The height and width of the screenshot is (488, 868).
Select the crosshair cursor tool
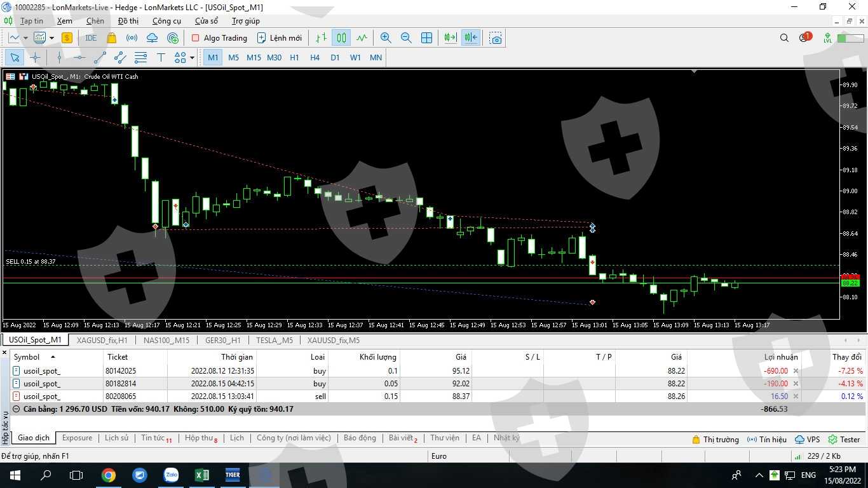click(35, 58)
